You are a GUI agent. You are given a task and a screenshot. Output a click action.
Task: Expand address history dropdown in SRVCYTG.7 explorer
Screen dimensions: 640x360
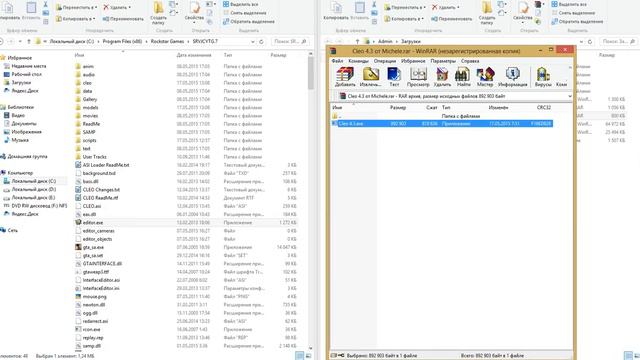click(253, 42)
